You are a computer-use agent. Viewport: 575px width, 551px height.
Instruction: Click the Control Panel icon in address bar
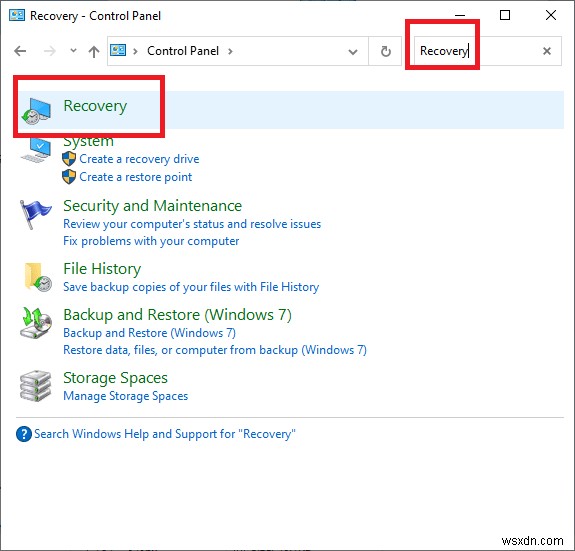[118, 50]
